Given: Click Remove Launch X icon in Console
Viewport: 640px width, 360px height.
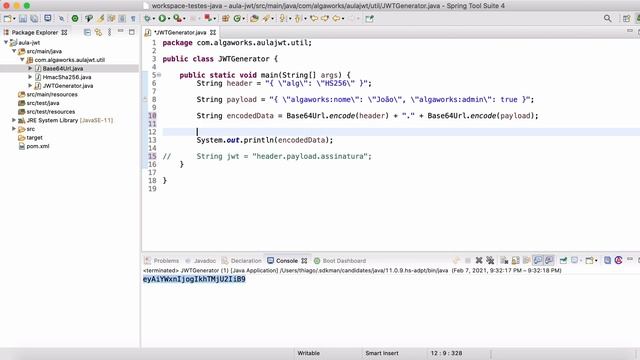Looking at the screenshot, I should 479,260.
